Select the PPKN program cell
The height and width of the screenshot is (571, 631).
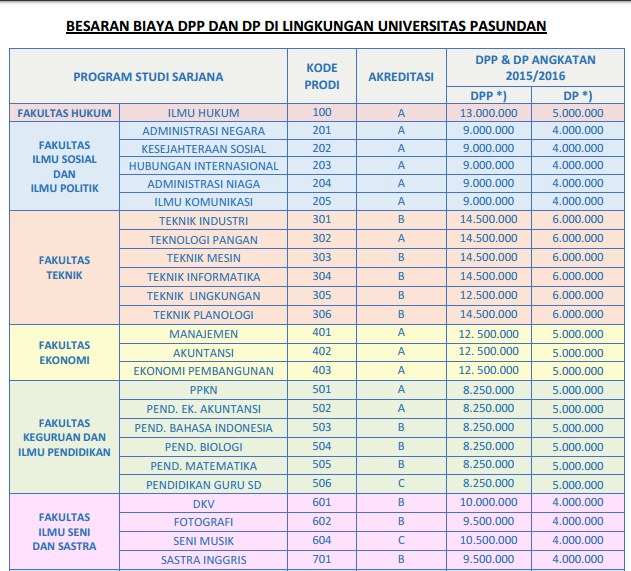pyautogui.click(x=203, y=390)
